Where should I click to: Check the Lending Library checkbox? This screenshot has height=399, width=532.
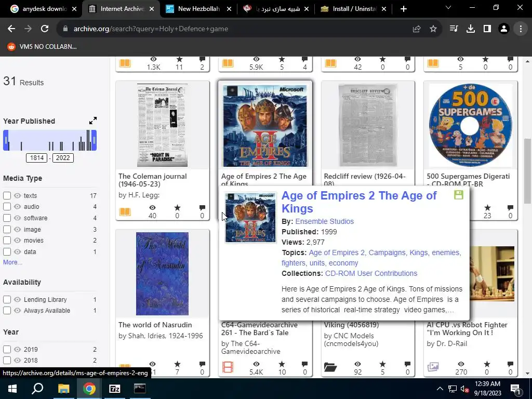point(7,300)
